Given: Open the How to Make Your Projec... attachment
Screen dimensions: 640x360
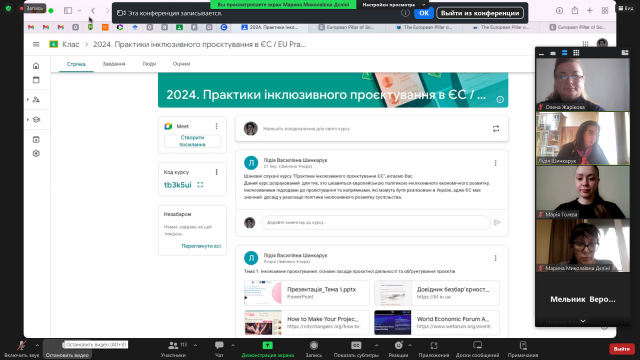Looking at the screenshot, I should point(307,322).
